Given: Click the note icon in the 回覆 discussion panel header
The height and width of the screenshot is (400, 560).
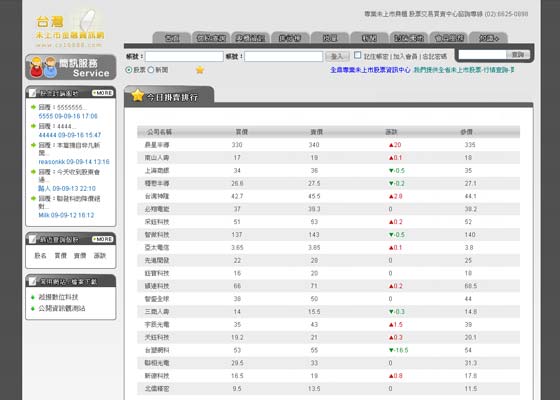Looking at the screenshot, I should coord(33,93).
